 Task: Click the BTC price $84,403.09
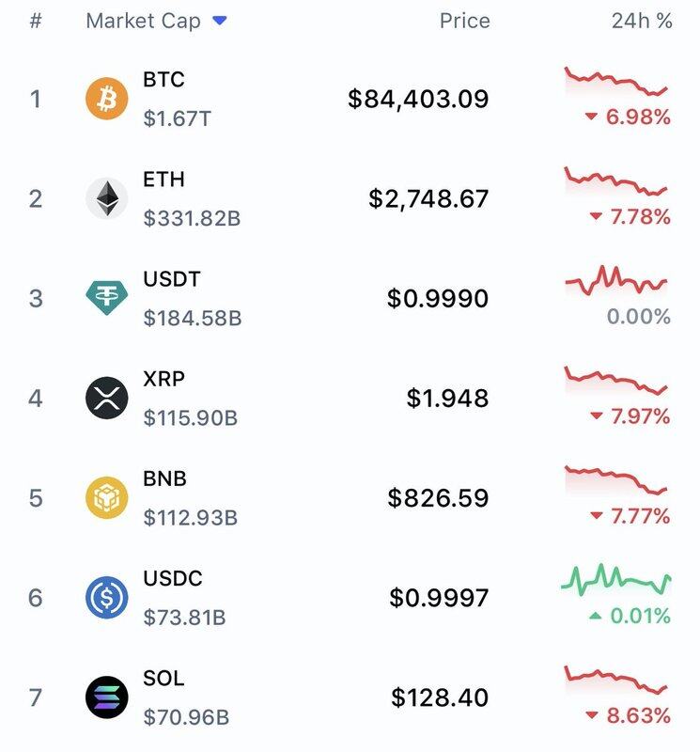418,99
